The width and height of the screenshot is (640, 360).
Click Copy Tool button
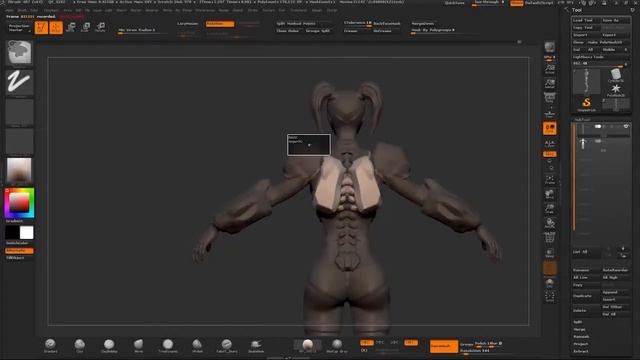(586, 27)
